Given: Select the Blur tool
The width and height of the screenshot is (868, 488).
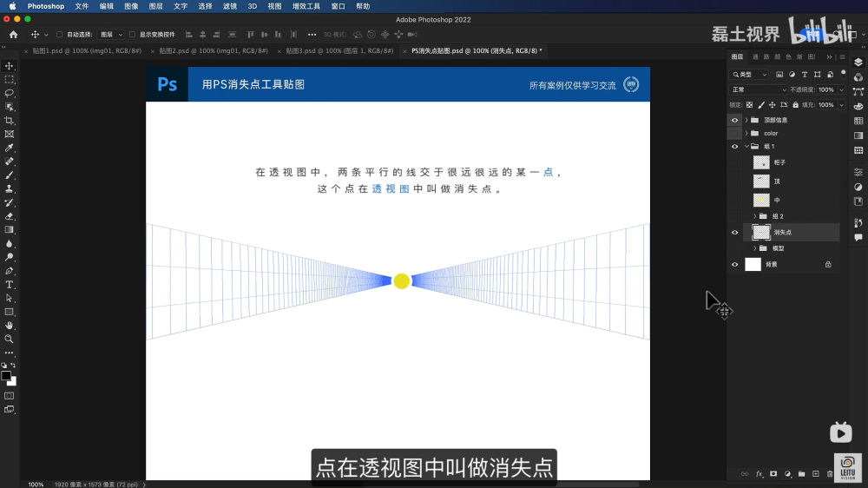Looking at the screenshot, I should 10,244.
